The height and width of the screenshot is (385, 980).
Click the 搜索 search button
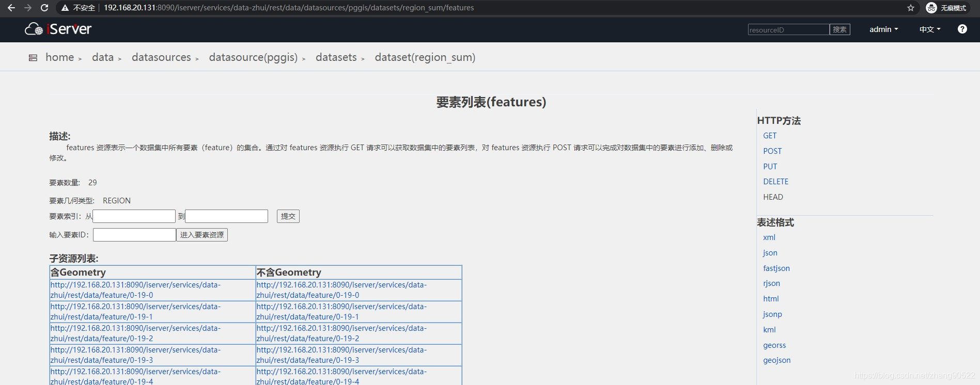pos(839,29)
